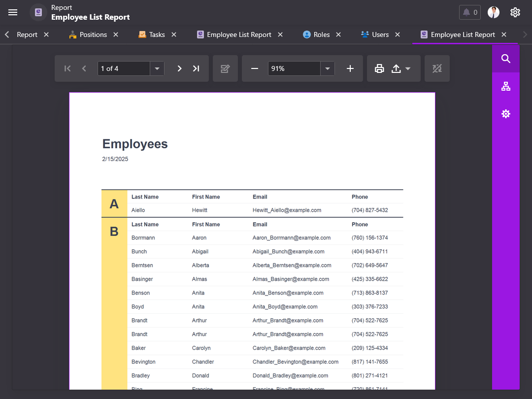Zoom out with the minus button
This screenshot has height=399, width=532.
click(x=255, y=68)
